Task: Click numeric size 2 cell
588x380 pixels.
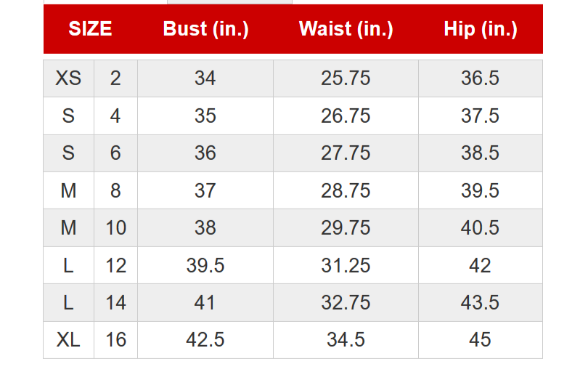Action: tap(115, 78)
